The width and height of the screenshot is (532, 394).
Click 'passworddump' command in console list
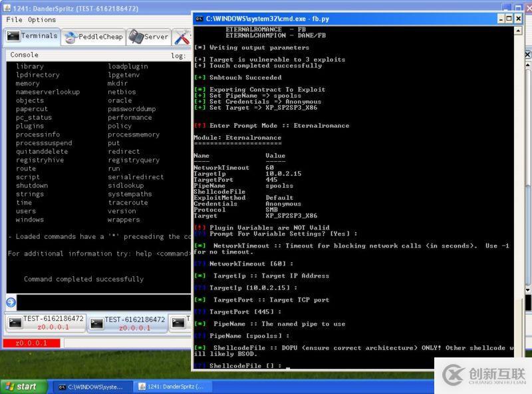coord(132,109)
